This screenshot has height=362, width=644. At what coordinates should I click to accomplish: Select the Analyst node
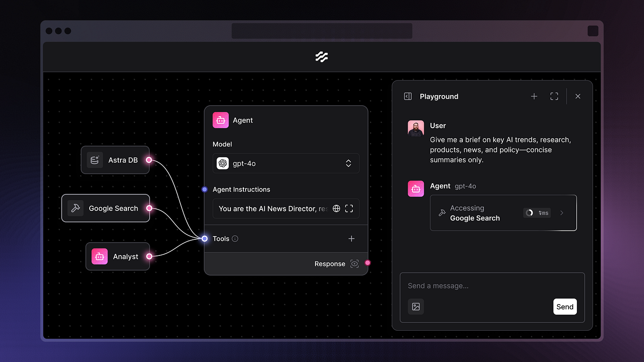point(118,257)
